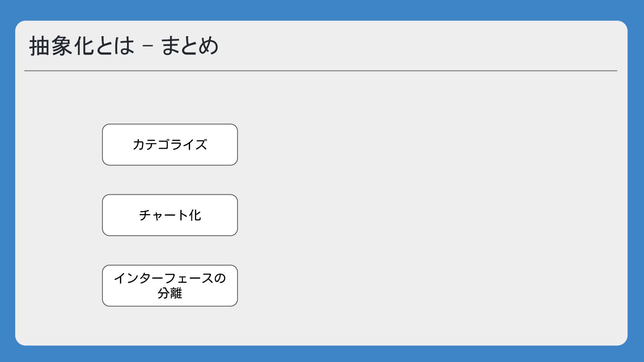Select the horizontal divider line under the title
Viewport: 644px width, 362px height.
click(321, 71)
